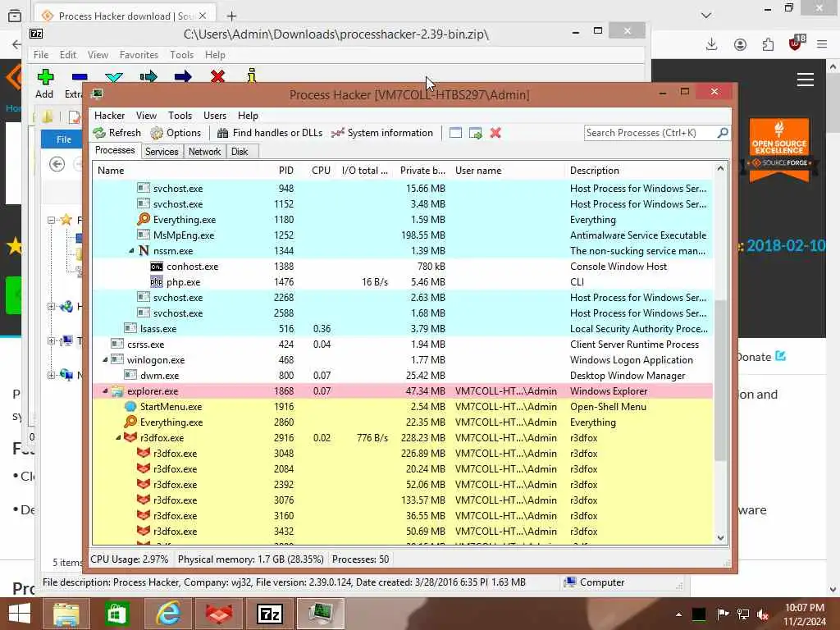Click the uBlock shield icon with badge
The height and width of the screenshot is (630, 840).
point(797,43)
